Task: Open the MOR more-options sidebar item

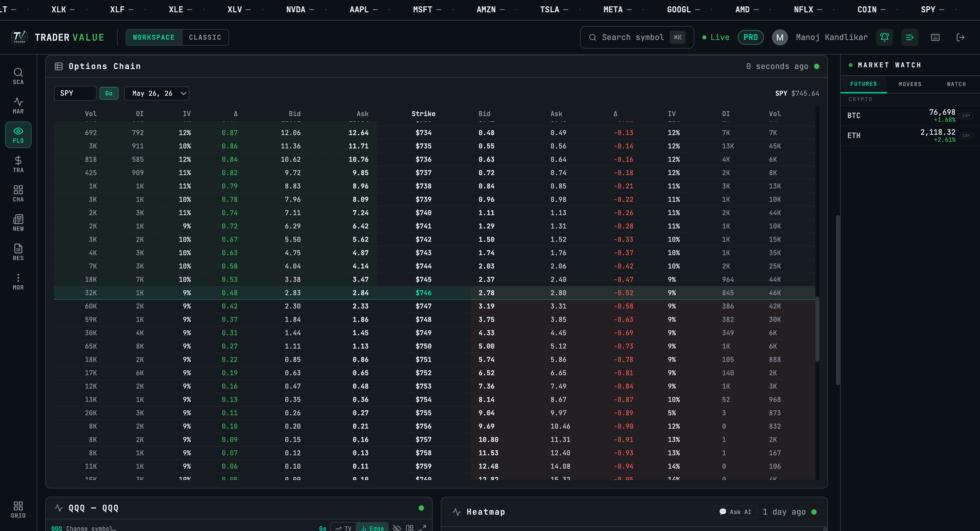Action: click(18, 281)
